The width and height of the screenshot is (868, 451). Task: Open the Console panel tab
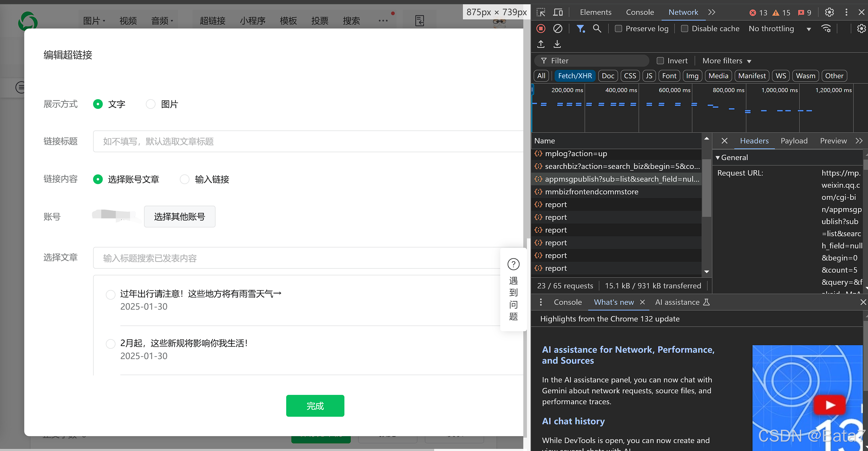coord(639,12)
